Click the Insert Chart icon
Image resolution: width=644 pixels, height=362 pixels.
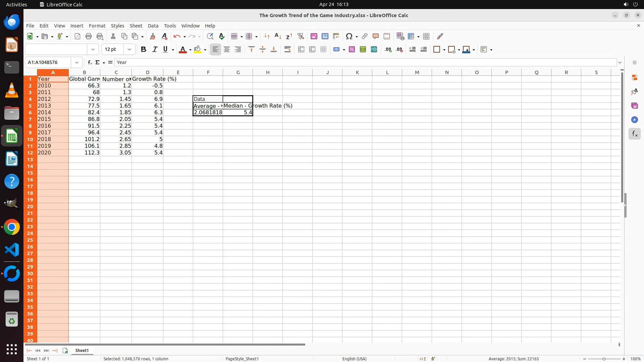pos(325,36)
